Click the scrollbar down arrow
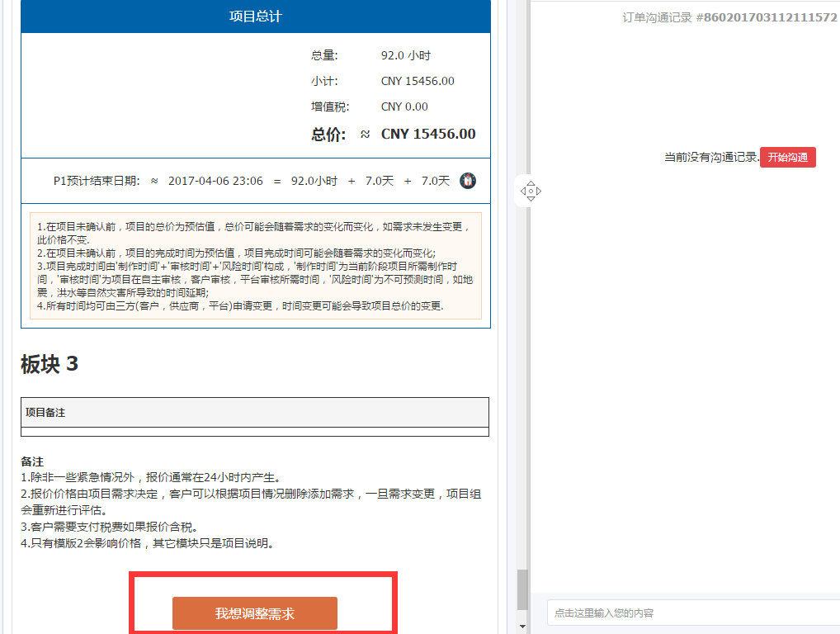 521,627
